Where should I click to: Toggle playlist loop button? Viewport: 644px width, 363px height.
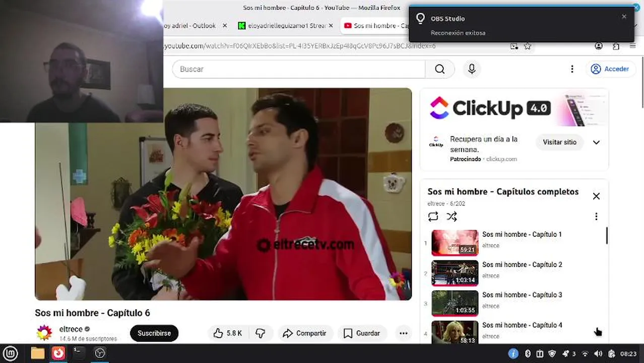[x=433, y=217]
